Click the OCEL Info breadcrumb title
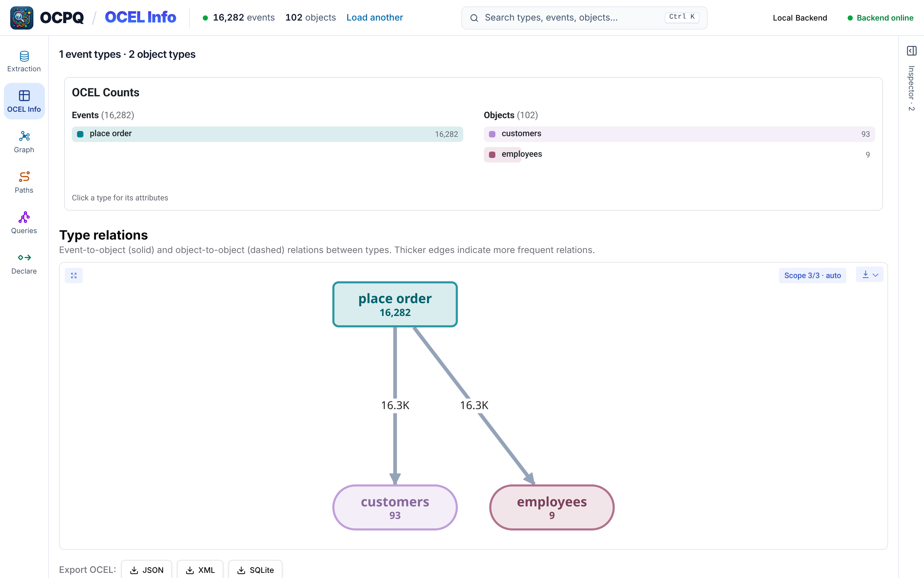 point(141,17)
